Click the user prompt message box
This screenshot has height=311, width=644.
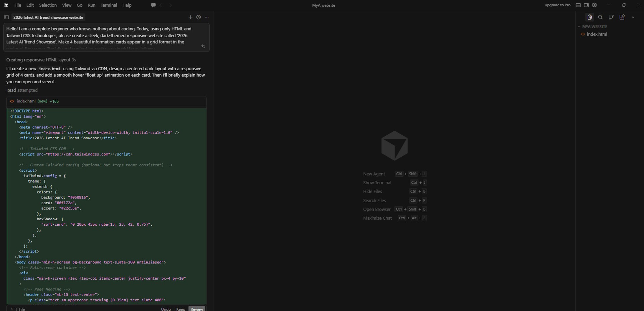pyautogui.click(x=106, y=37)
